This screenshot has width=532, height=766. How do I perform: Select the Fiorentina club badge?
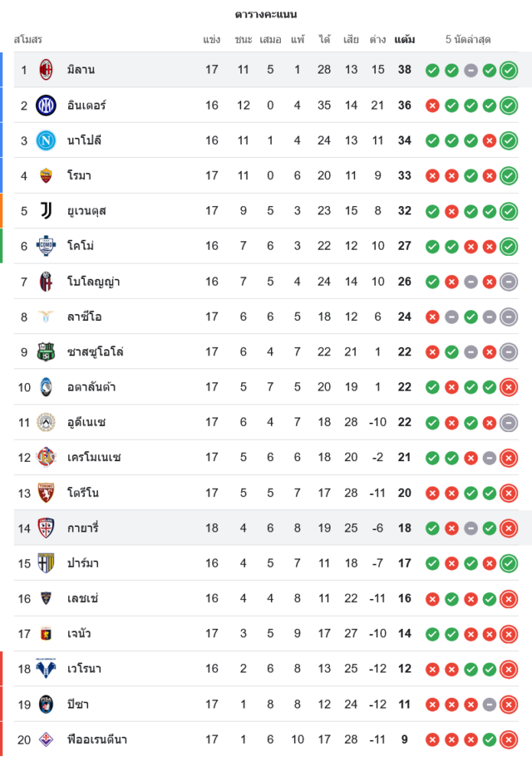(46, 739)
